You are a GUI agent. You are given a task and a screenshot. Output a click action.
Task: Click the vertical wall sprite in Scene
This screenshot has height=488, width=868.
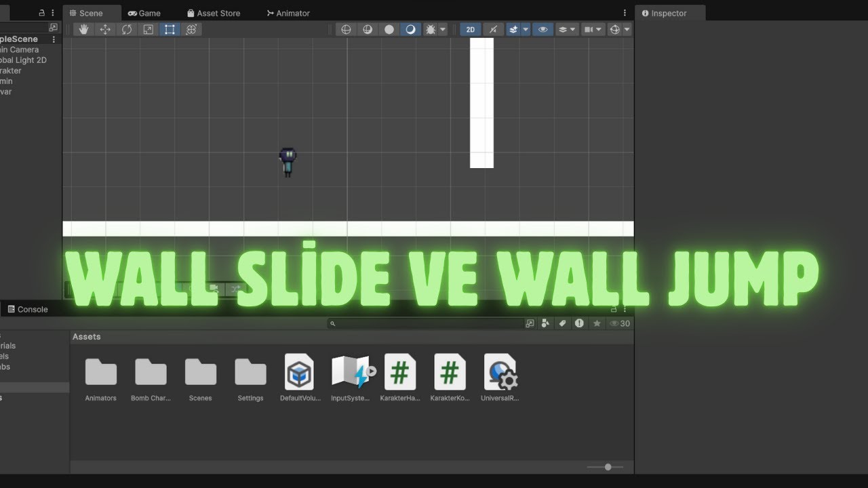(481, 103)
